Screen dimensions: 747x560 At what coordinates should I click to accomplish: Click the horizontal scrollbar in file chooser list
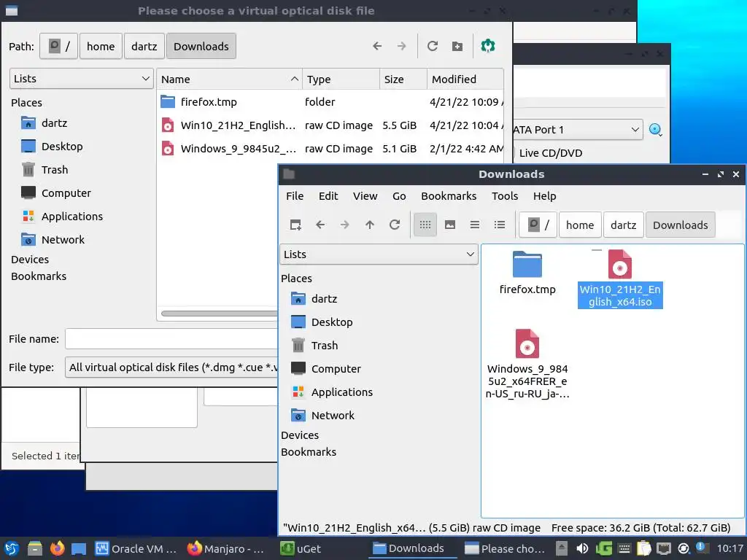click(x=219, y=314)
